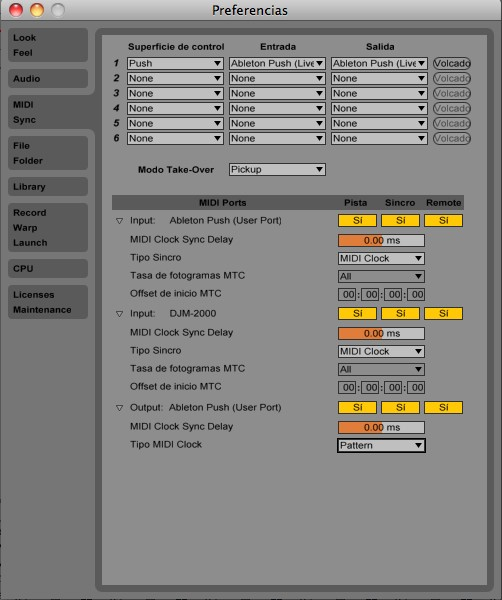The width and height of the screenshot is (502, 600).
Task: Open the Record Warp Launch tab
Action: coord(48,227)
